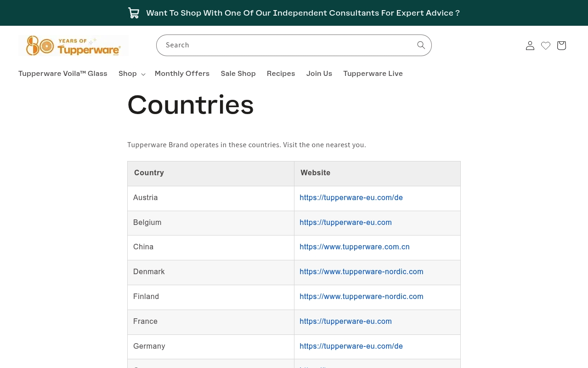Click the Country column header
This screenshot has width=588, height=368.
[x=211, y=173]
